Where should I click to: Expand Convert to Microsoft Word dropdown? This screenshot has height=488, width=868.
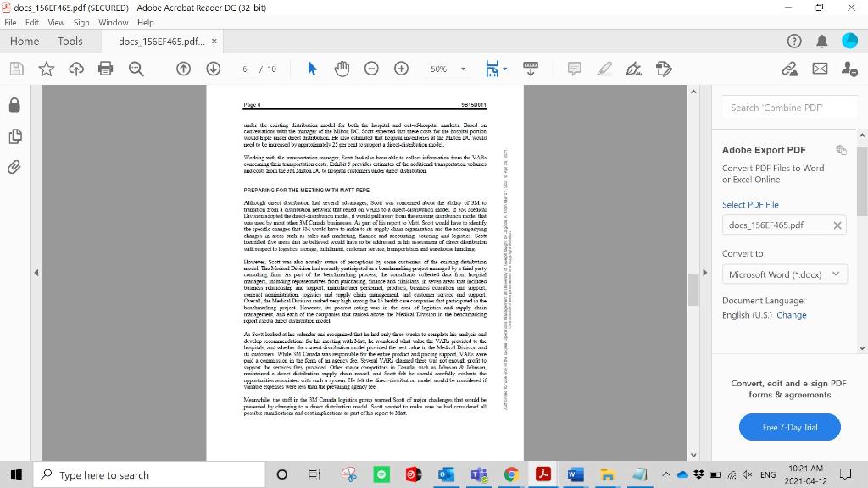tap(784, 274)
